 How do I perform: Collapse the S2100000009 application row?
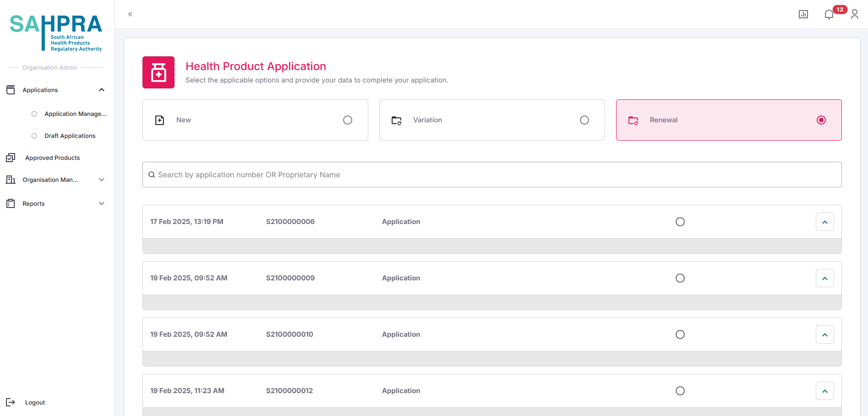click(824, 278)
